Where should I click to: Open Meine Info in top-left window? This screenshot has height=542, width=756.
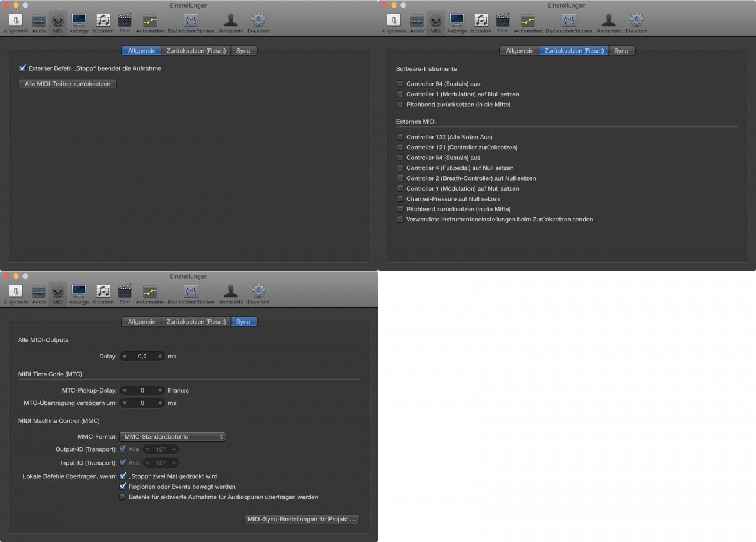[x=230, y=22]
